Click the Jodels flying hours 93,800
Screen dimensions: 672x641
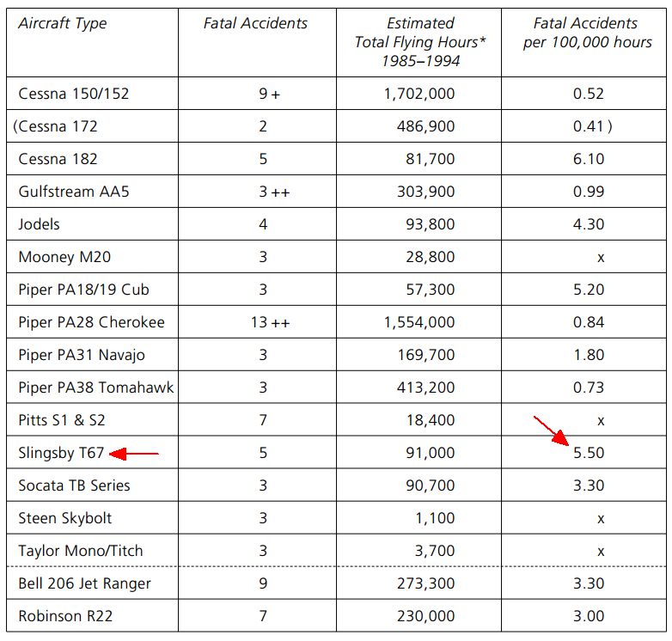click(431, 224)
